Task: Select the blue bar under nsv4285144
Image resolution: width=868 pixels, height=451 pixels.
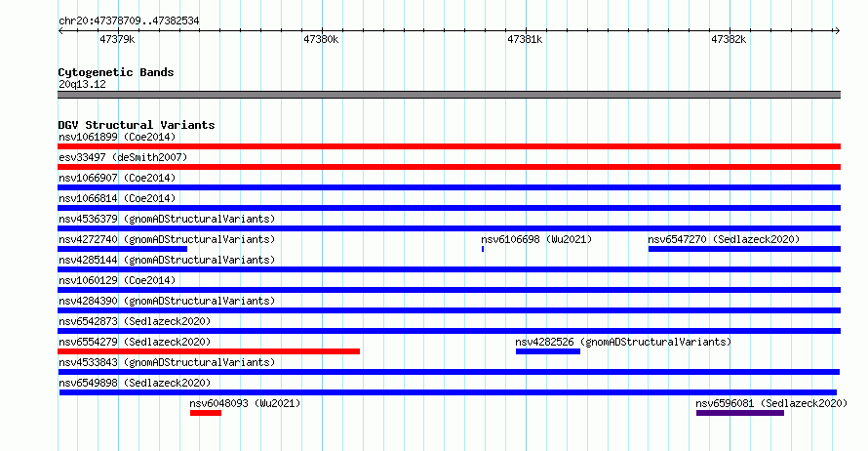Action: click(449, 269)
